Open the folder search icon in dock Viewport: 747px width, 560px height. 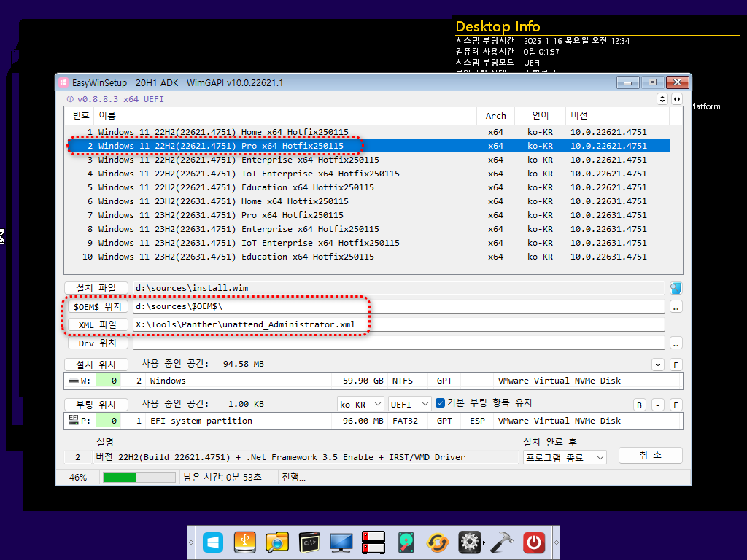276,542
